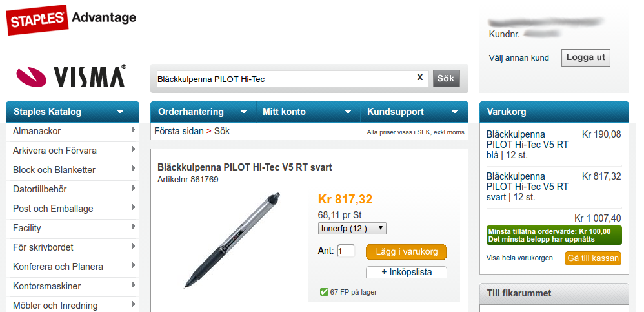Image resolution: width=644 pixels, height=312 pixels.
Task: Open the Orderhantering menu
Action: coord(203,112)
